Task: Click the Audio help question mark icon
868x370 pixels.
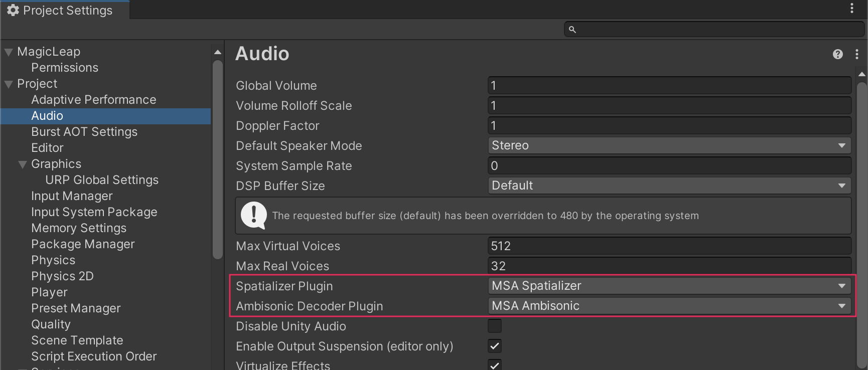Action: click(x=837, y=54)
